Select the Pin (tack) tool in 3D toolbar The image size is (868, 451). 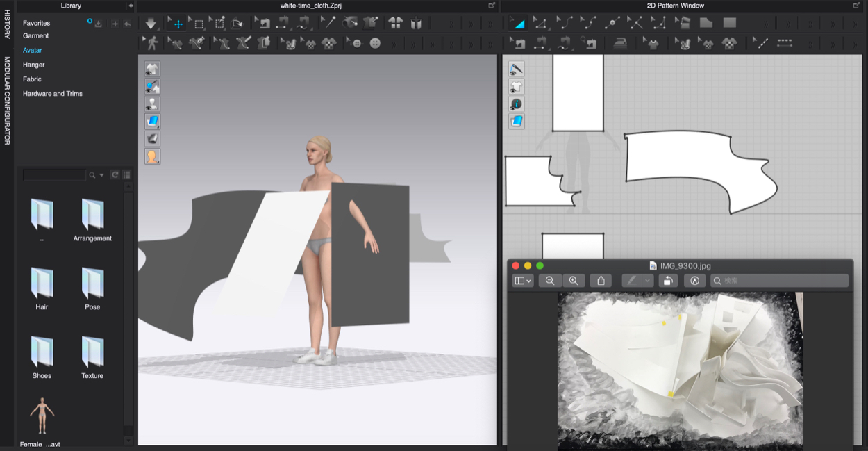coord(328,23)
